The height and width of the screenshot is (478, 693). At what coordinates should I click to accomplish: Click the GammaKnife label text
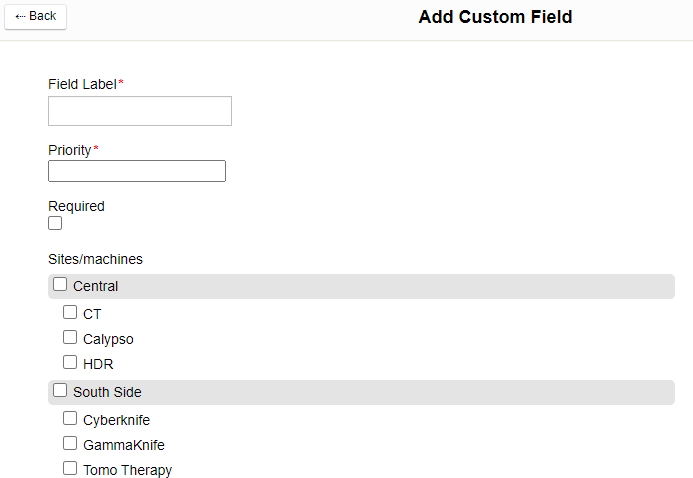click(124, 445)
